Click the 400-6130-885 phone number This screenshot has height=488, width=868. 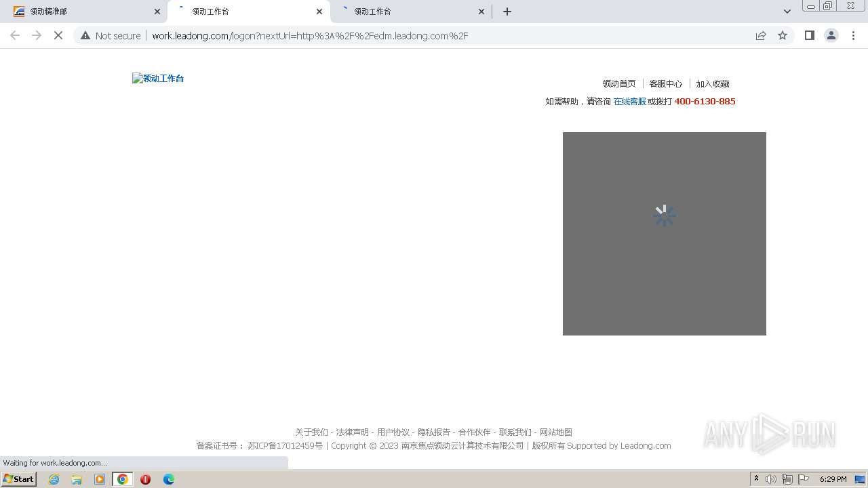tap(705, 102)
